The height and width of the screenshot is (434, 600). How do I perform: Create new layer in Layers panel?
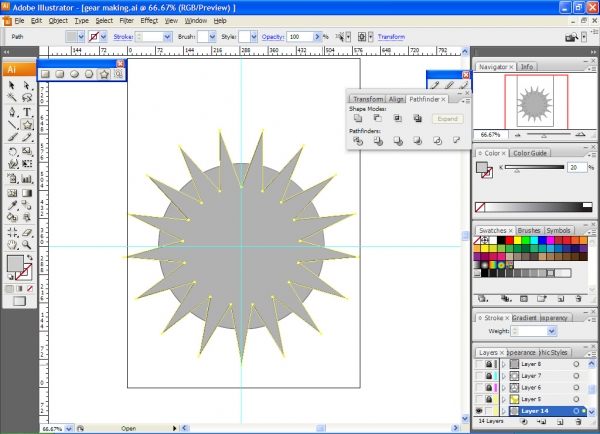[x=560, y=422]
